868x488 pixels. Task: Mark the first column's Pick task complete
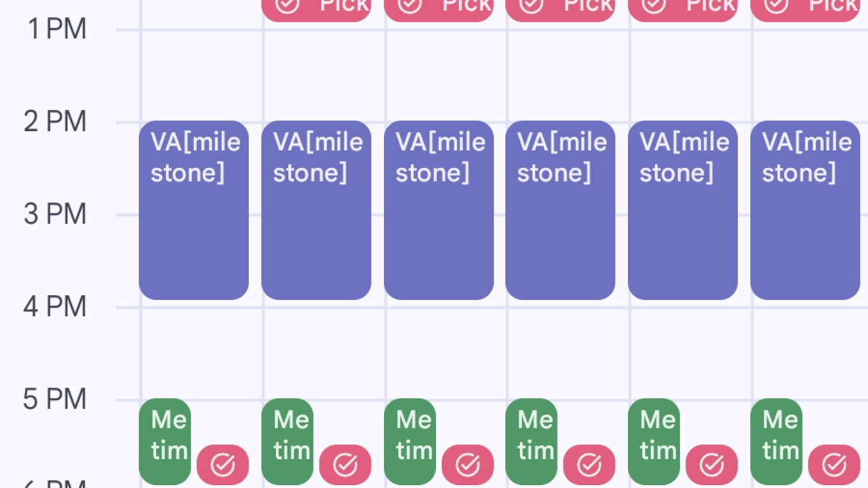point(288,5)
